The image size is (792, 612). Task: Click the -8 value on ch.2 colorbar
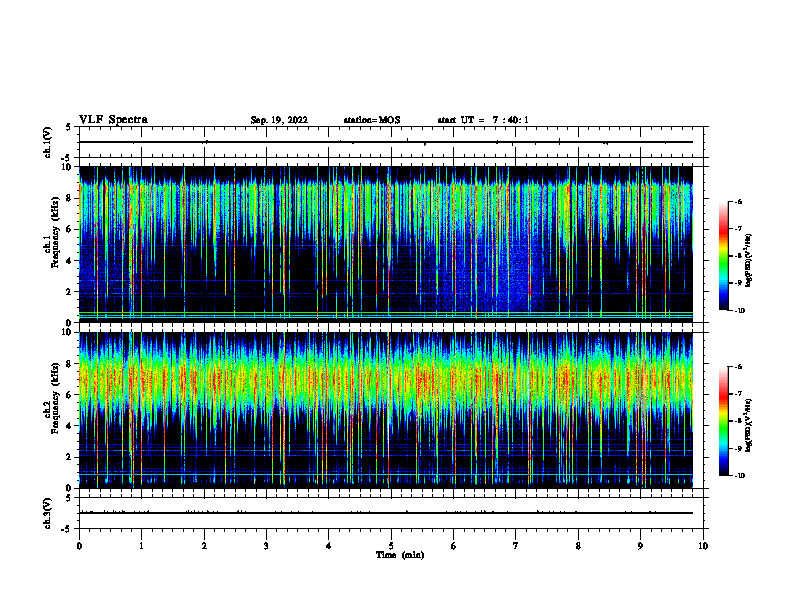pos(738,421)
